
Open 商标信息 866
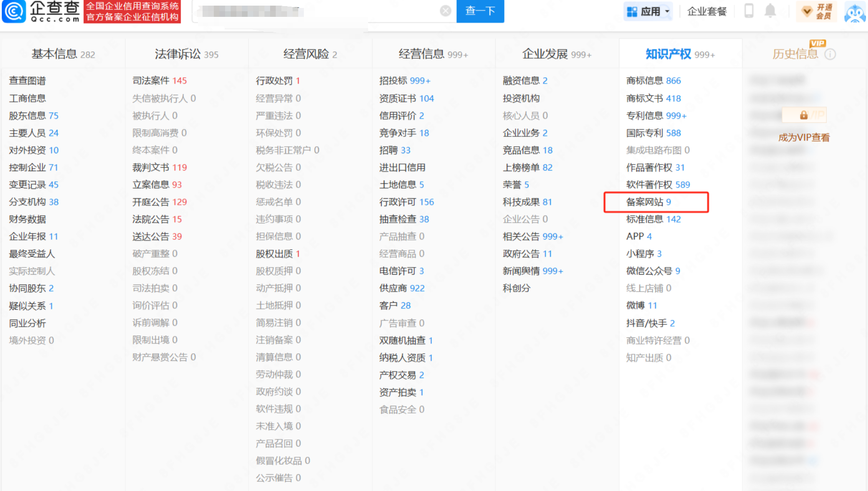[654, 81]
